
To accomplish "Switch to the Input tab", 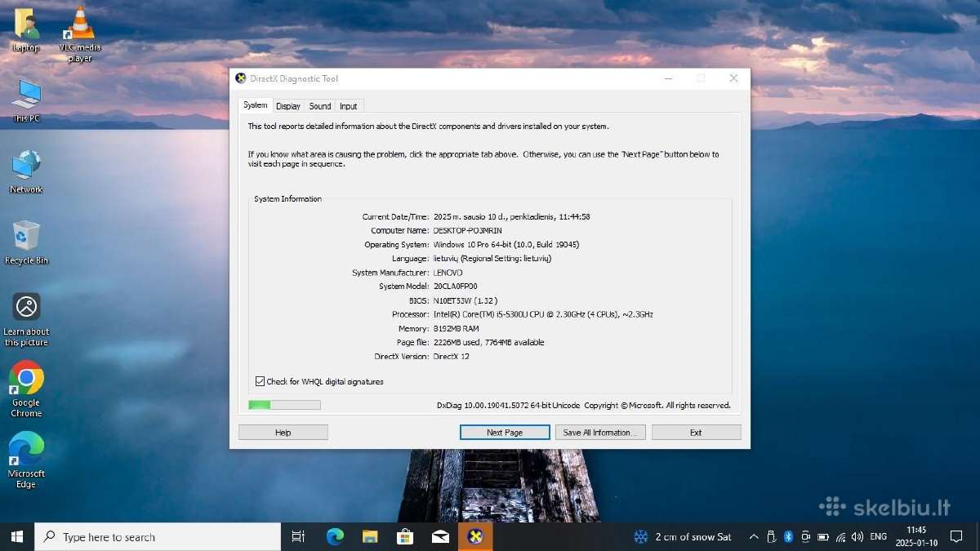I will (349, 106).
